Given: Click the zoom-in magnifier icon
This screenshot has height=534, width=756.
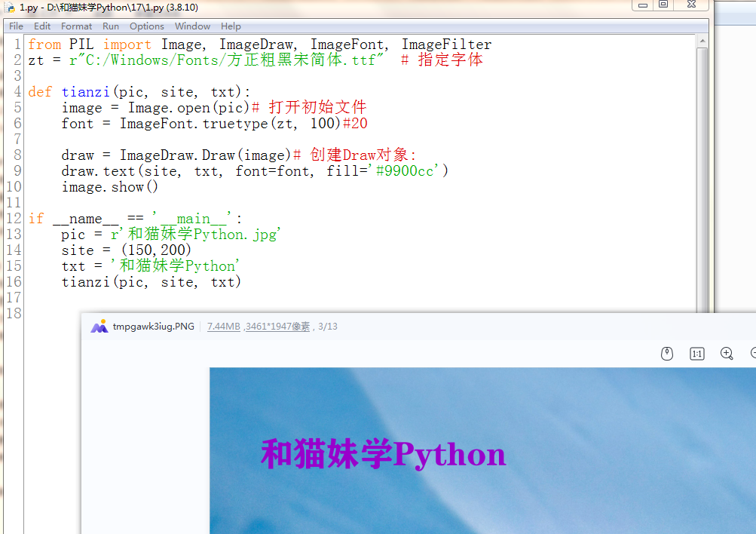Looking at the screenshot, I should tap(726, 352).
